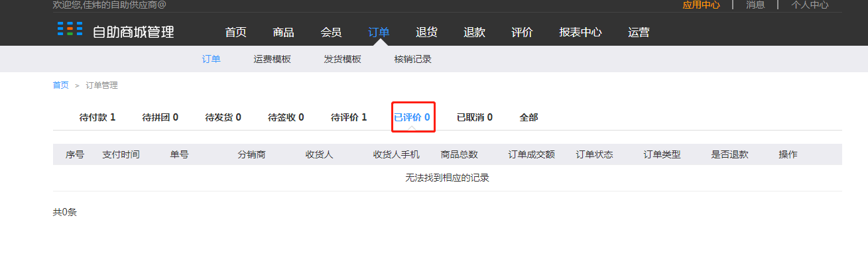The width and height of the screenshot is (868, 273).
Task: Open the 核销记录 submenu item
Action: click(x=413, y=59)
